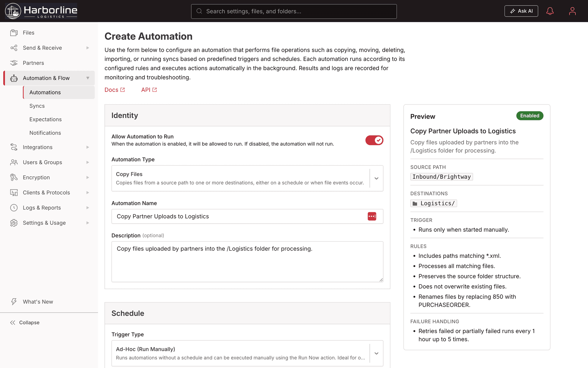The height and width of the screenshot is (368, 588).
Task: Click the Inbound/Brightway source path
Action: coord(442,177)
